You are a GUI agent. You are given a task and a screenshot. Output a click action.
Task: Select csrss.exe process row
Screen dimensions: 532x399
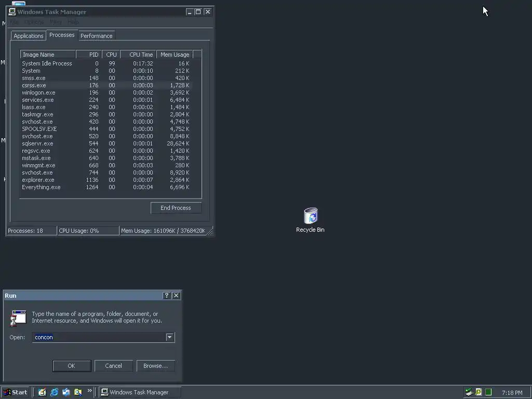tap(106, 85)
